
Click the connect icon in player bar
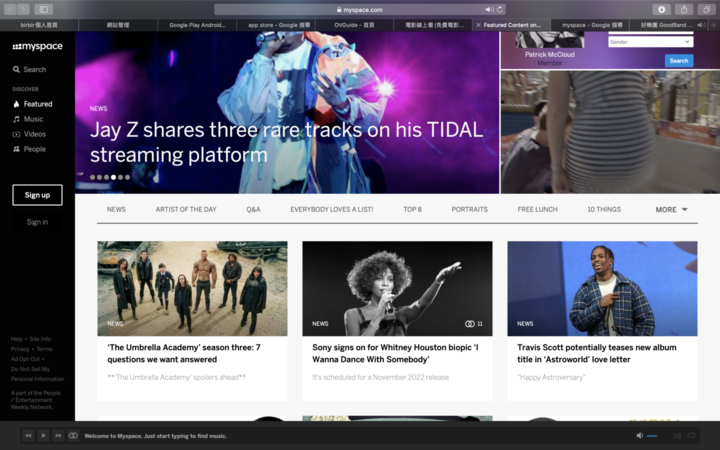click(x=73, y=435)
